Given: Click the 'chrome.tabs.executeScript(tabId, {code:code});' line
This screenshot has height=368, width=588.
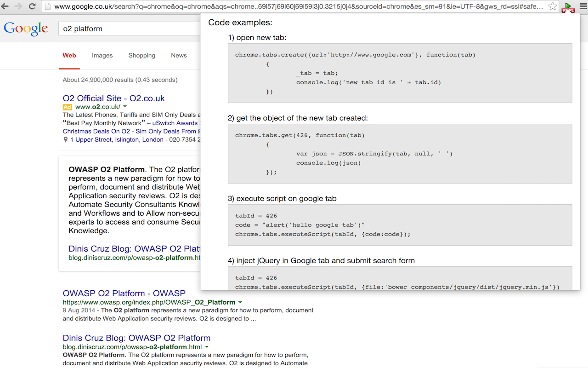Looking at the screenshot, I should tap(322, 234).
